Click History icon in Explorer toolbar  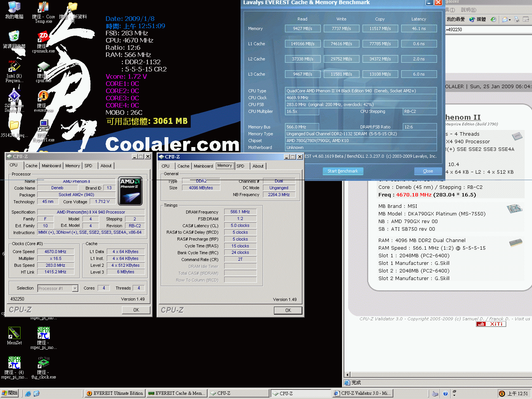click(x=493, y=19)
